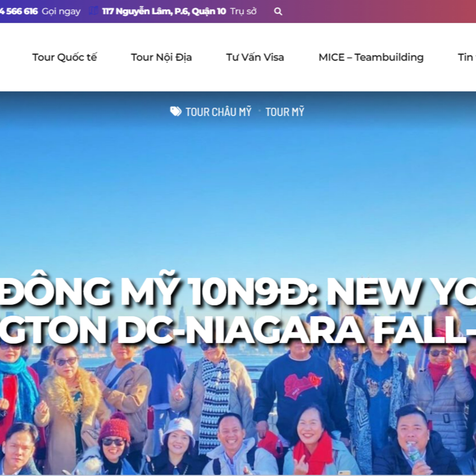Follow the TOUR CHÂU MỸ category link
476x476 pixels.
(x=218, y=112)
